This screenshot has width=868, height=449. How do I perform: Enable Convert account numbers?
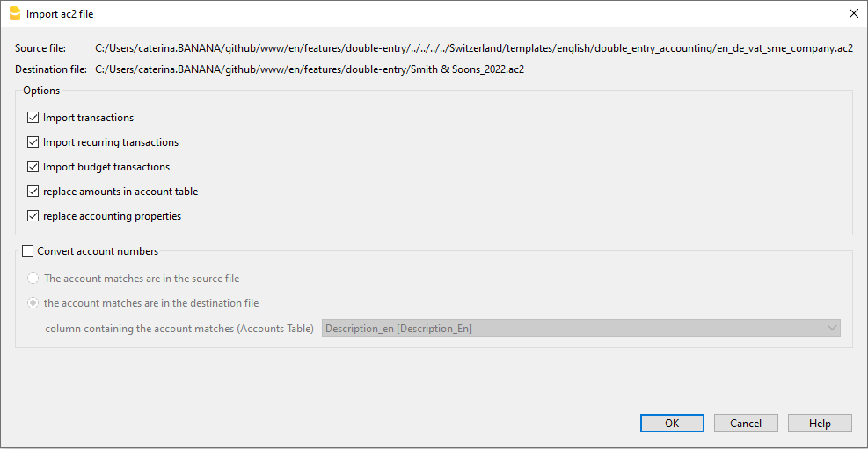pos(27,251)
